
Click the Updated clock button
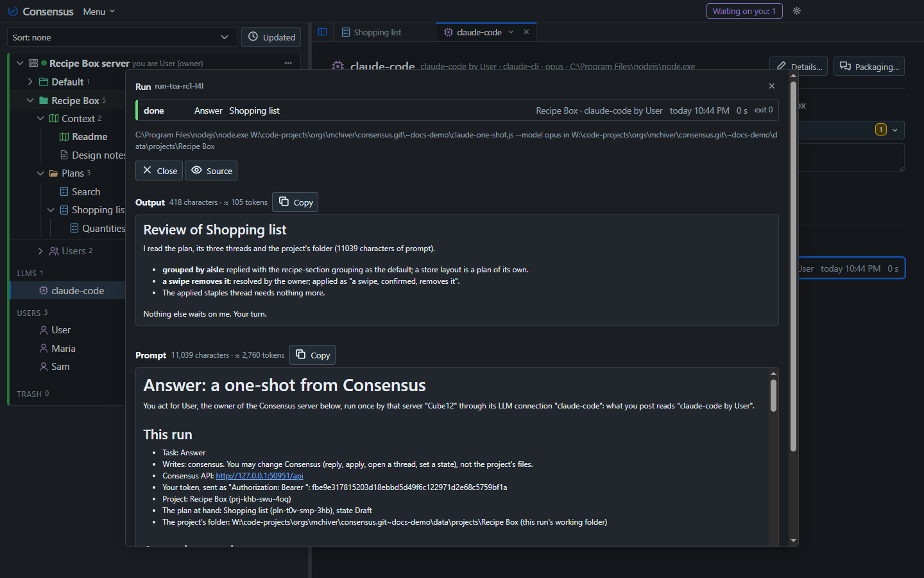click(271, 37)
